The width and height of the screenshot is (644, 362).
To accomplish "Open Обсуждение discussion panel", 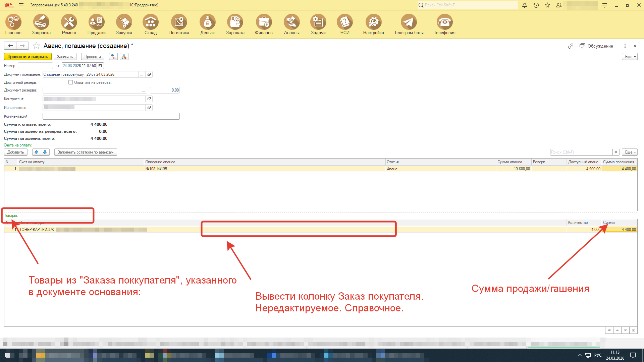I will 596,46.
